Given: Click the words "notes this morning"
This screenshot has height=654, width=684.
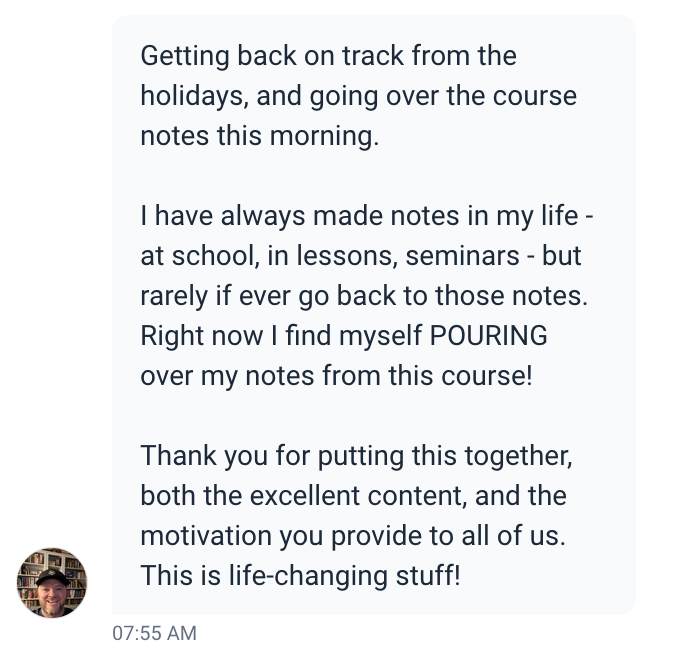Looking at the screenshot, I should (x=260, y=137).
